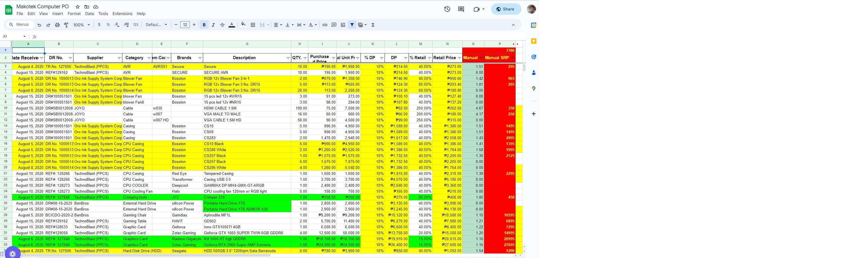Open the comments panel icon
Image resolution: width=868 pixels, height=258 pixels.
click(x=461, y=9)
